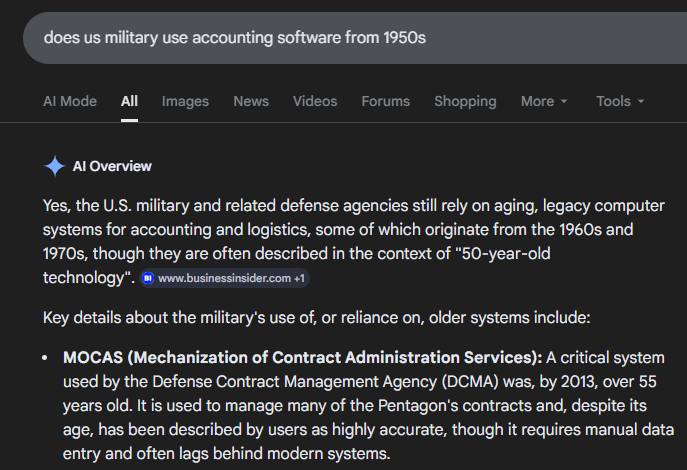
Task: Switch to the Shopping tab
Action: coord(465,101)
